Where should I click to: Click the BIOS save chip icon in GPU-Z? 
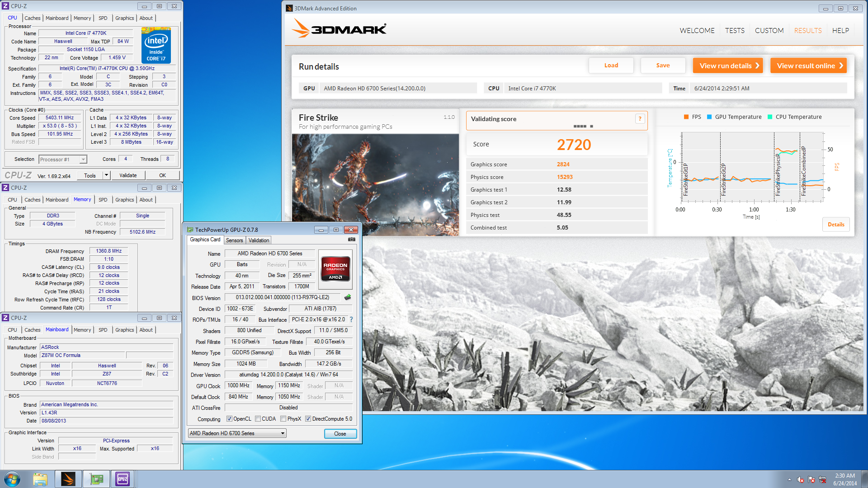point(347,297)
